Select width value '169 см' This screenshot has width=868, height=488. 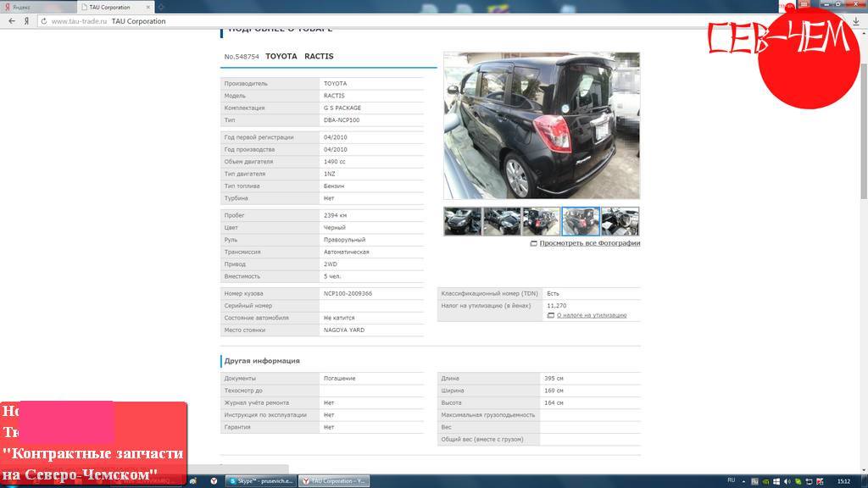554,391
